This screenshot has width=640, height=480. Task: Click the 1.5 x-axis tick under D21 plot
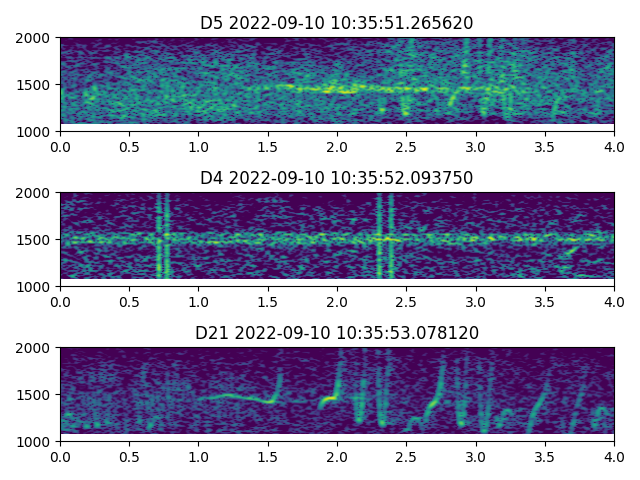pos(268,456)
